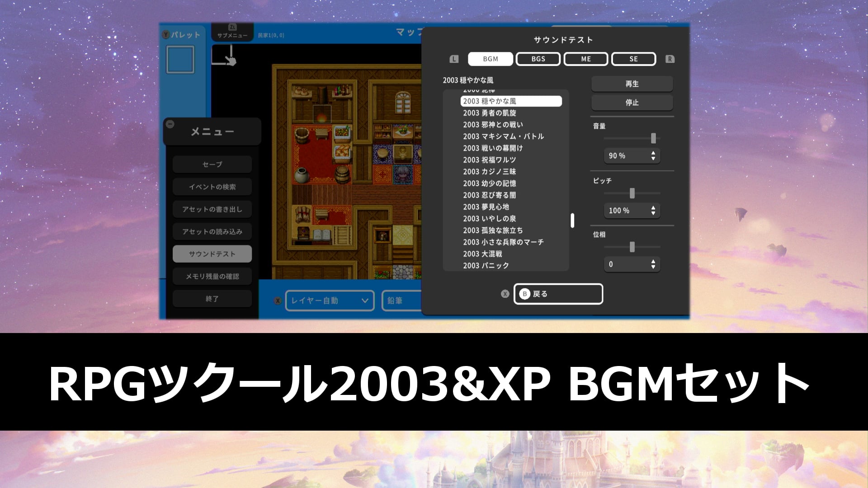Open the 鉛筆 tool dropdown

tap(402, 300)
